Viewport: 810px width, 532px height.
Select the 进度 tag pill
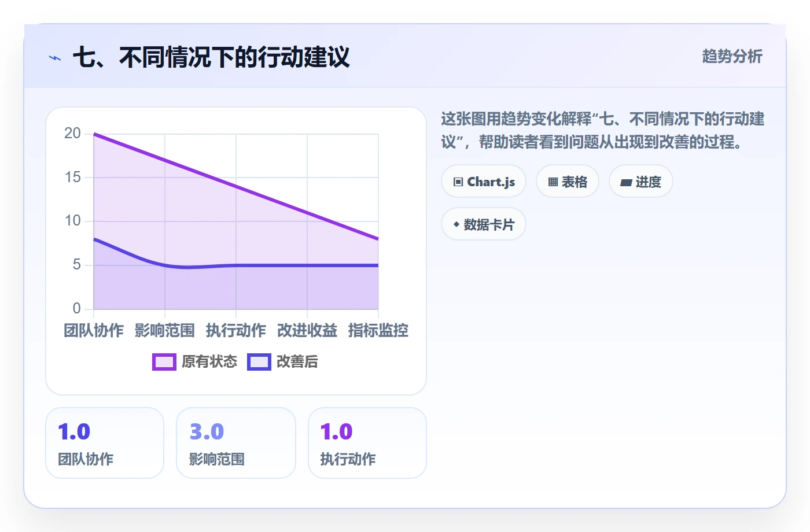pyautogui.click(x=641, y=182)
